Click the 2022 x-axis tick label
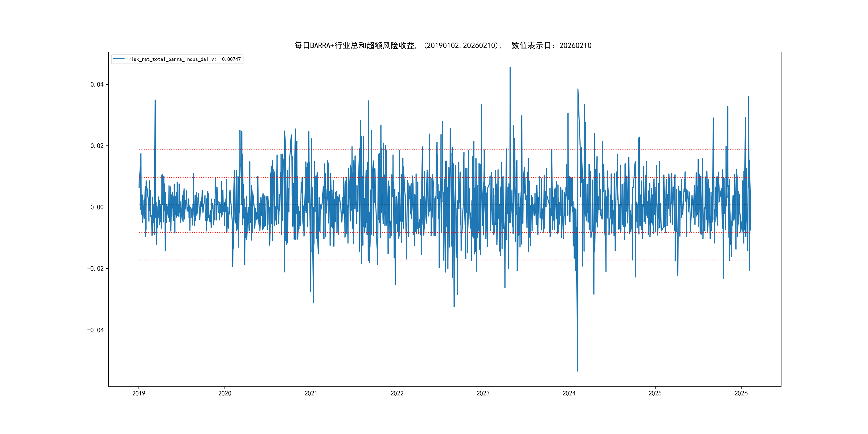Screen dimensions: 868x434 coord(397,393)
